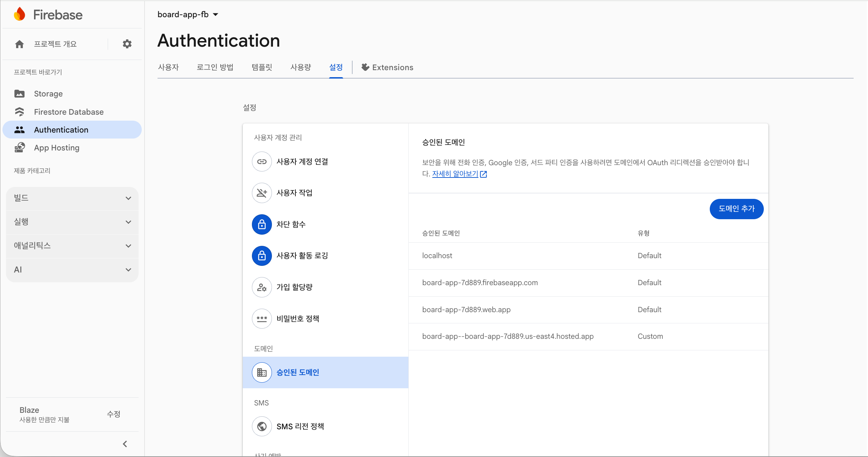Switch to the 로그인 방법 tab
The width and height of the screenshot is (868, 457).
click(x=215, y=67)
